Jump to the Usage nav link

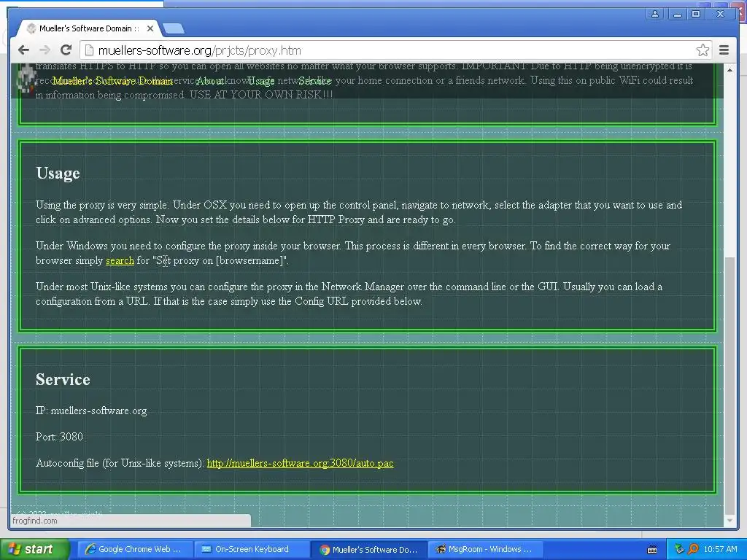[x=261, y=80]
